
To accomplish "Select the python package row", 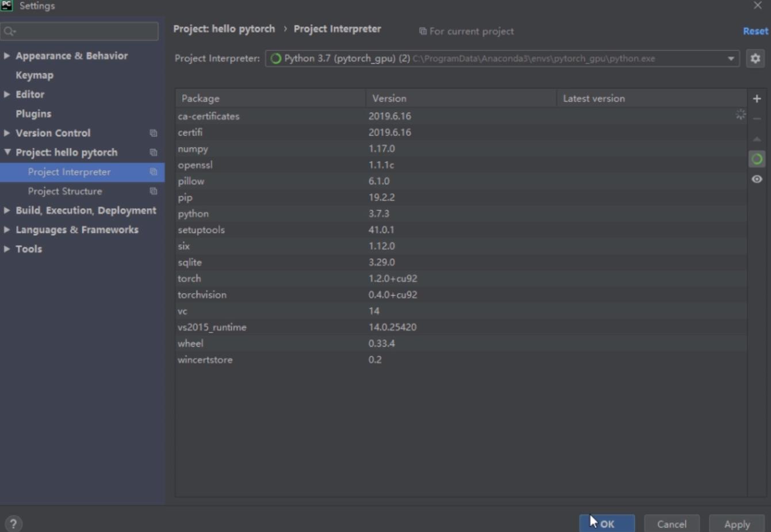I will coord(461,213).
